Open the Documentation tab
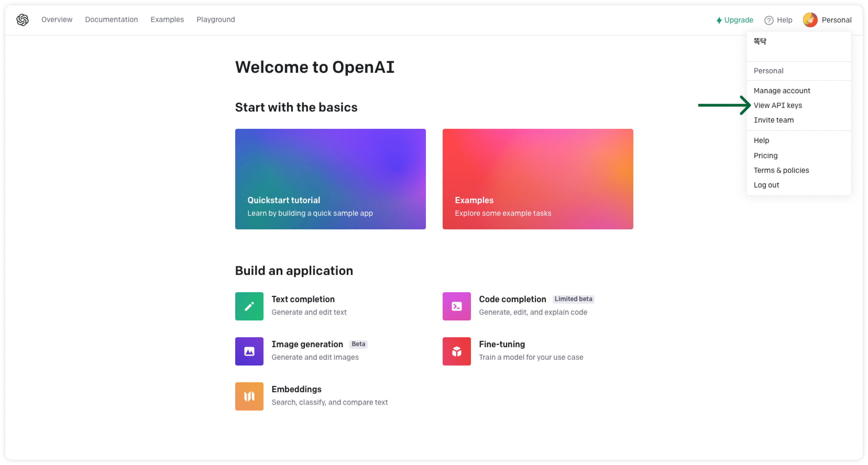The height and width of the screenshot is (465, 868). click(x=111, y=20)
